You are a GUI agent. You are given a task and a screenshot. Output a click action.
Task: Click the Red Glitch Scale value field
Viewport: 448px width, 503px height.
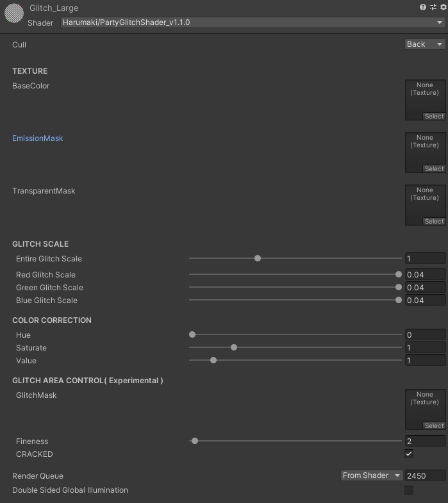tap(425, 275)
